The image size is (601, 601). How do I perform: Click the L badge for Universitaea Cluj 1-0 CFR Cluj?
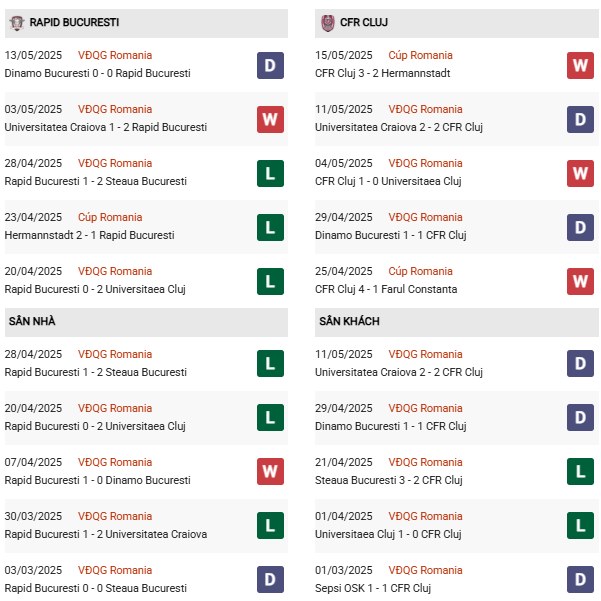tap(580, 525)
